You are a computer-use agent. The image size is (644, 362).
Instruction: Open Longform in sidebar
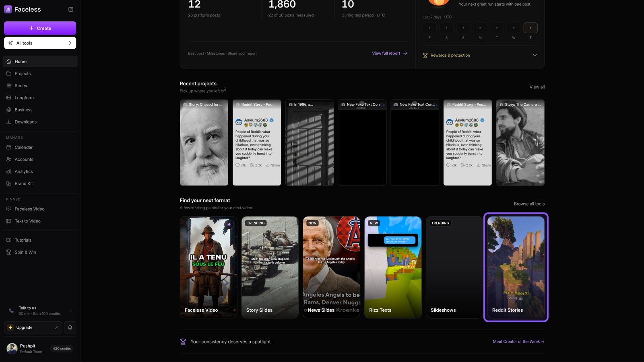(40, 98)
